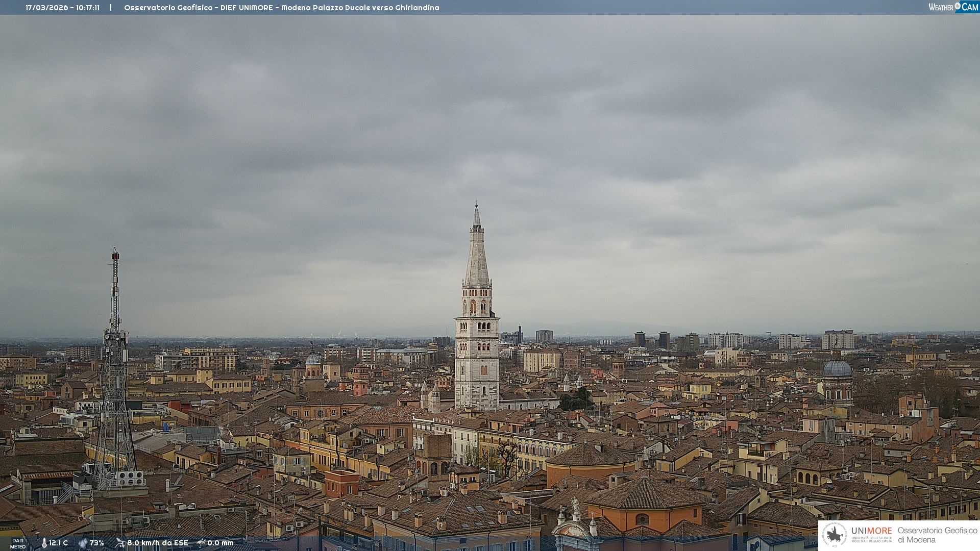Open the WeatherCam logo link
The image size is (980, 551).
pos(953,7)
